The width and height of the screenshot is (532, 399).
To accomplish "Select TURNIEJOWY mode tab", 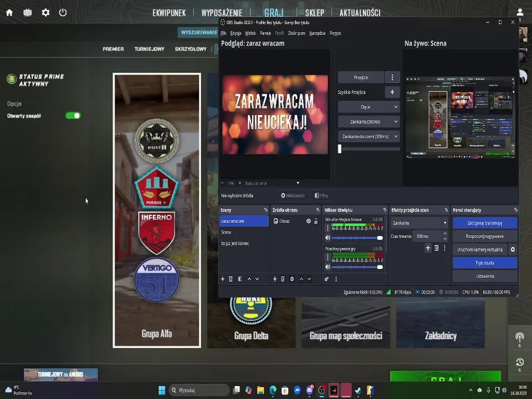I will tap(149, 49).
